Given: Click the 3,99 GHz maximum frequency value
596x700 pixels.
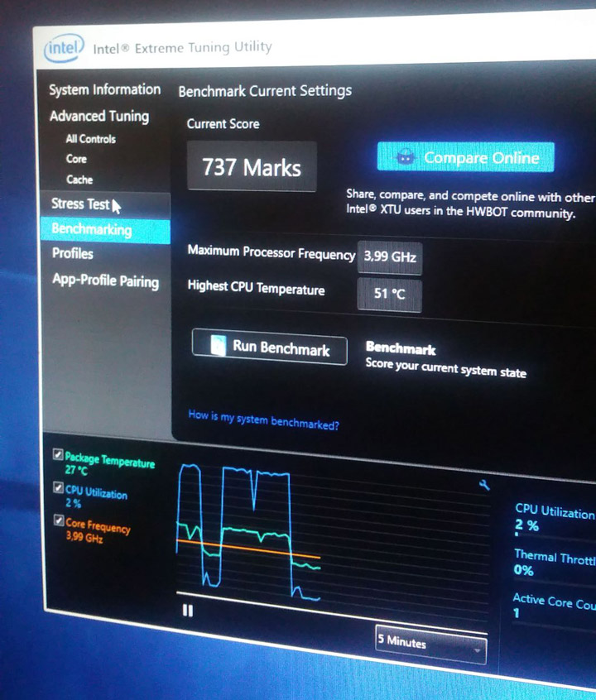Looking at the screenshot, I should pos(390,257).
